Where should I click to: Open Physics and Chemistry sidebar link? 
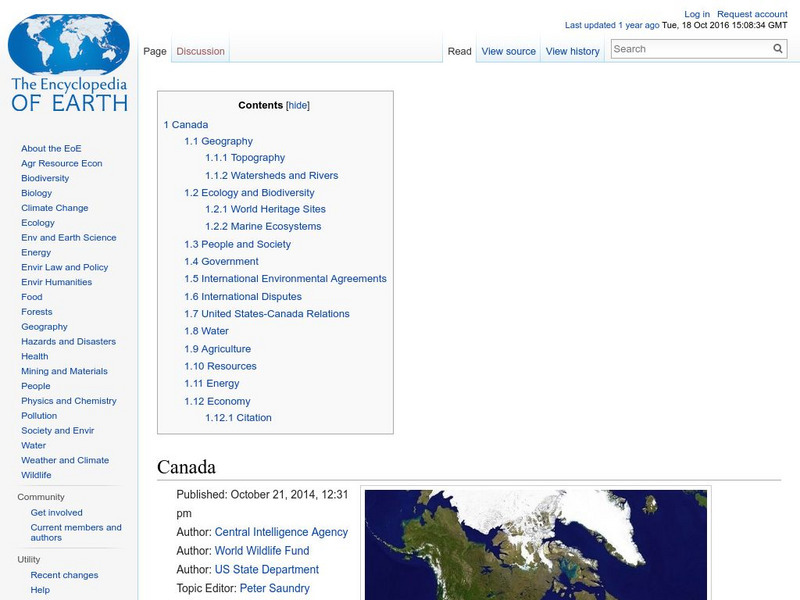[68, 401]
